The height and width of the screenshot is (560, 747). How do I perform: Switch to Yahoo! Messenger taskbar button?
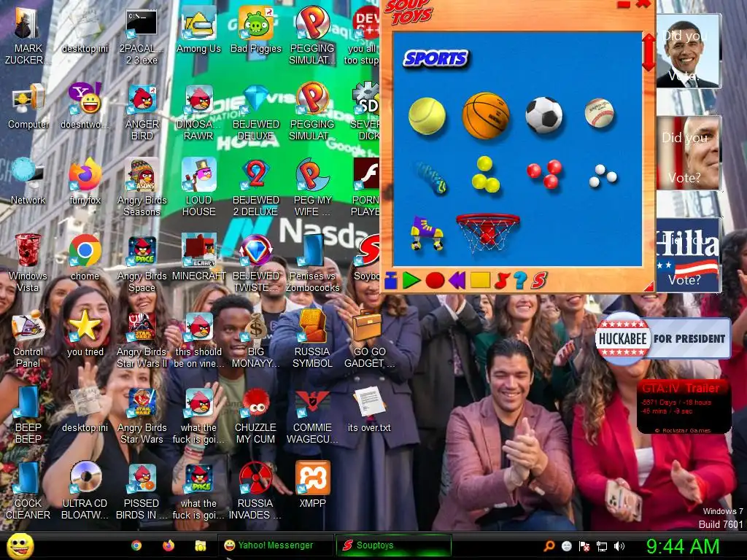pyautogui.click(x=275, y=545)
